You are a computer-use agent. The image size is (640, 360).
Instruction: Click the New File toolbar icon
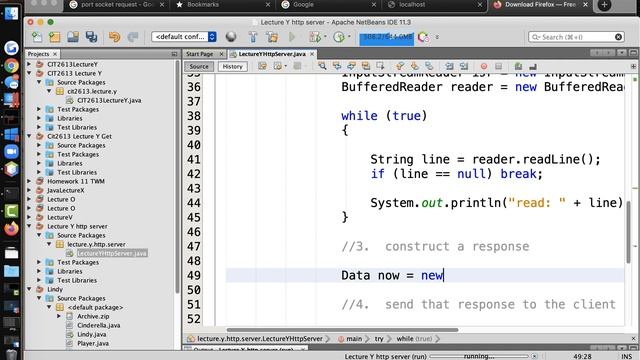[37, 37]
